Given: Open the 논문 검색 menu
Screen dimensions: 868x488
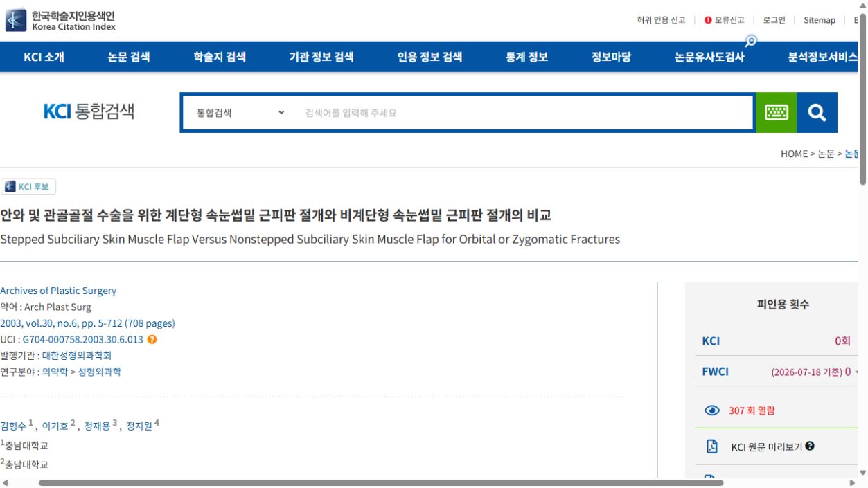Looking at the screenshot, I should (129, 57).
